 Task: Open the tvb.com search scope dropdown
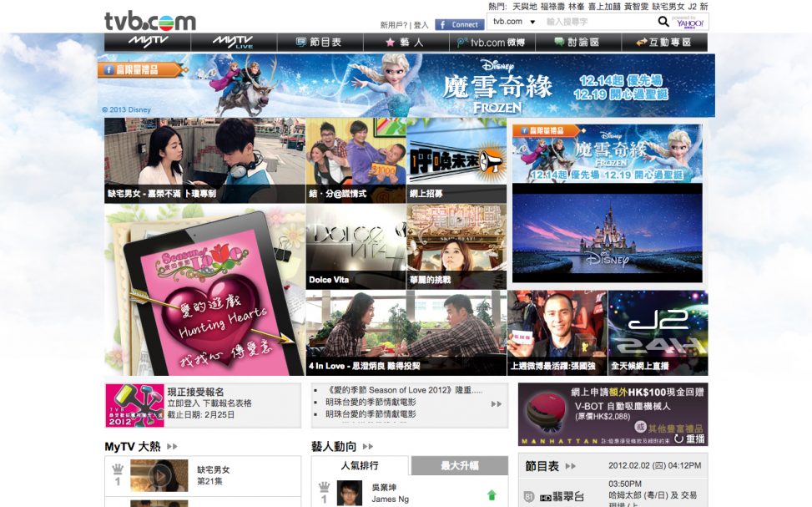[514, 22]
